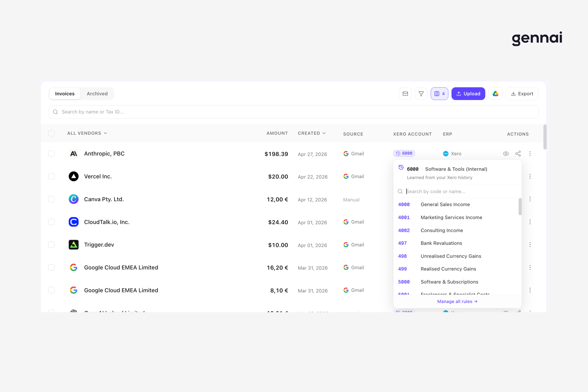Share the Anthropic, PBC invoice
588x392 pixels.
518,154
